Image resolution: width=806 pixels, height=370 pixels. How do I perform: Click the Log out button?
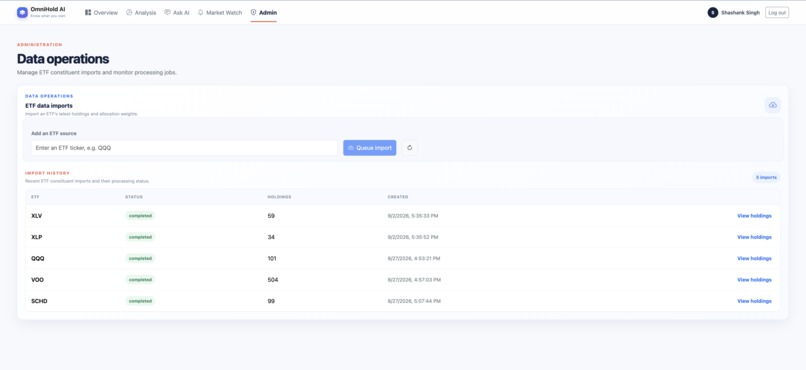click(x=777, y=12)
